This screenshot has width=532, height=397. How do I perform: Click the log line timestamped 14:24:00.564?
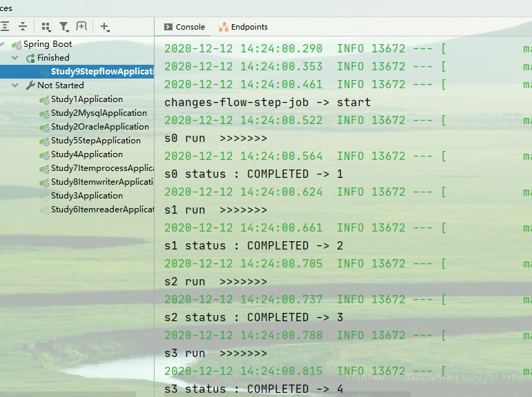click(348, 156)
